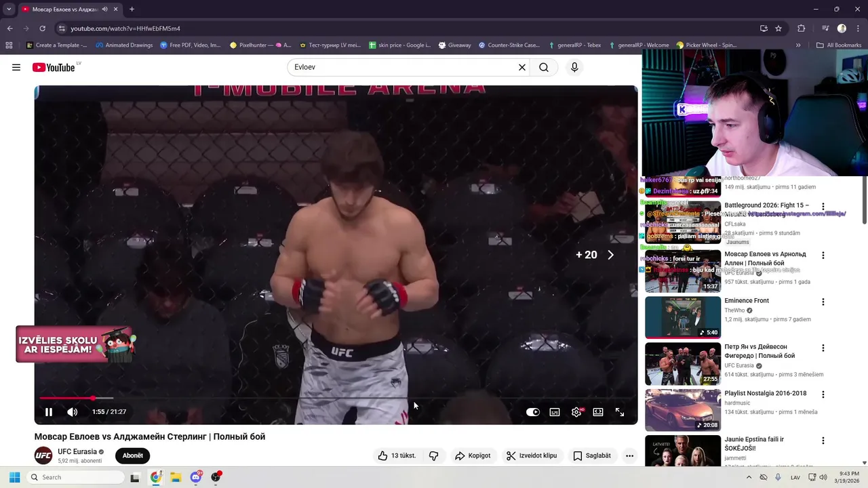Open more actions ellipsis below the video

629,455
